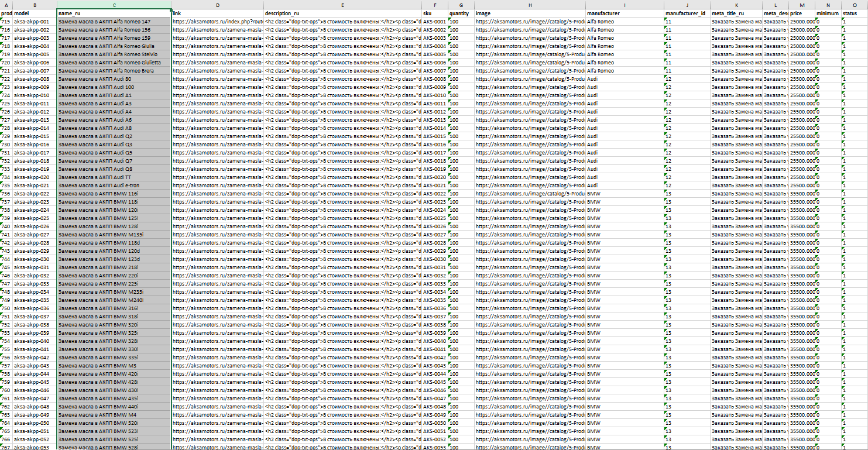Select cell 'Замена масла в АКПП Audi TT'
This screenshot has height=450, width=868.
(x=114, y=177)
